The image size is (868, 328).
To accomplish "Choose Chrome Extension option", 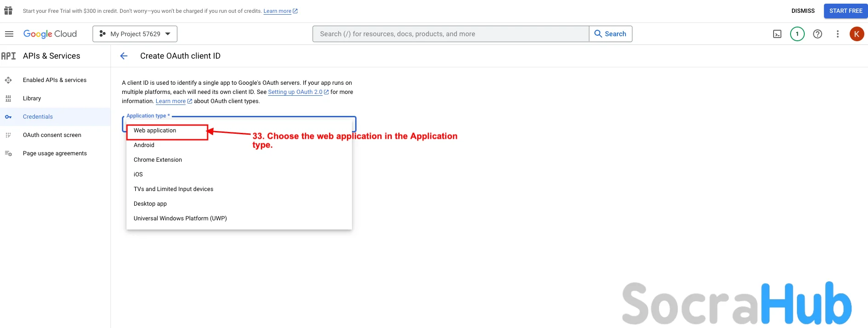I will [x=158, y=160].
